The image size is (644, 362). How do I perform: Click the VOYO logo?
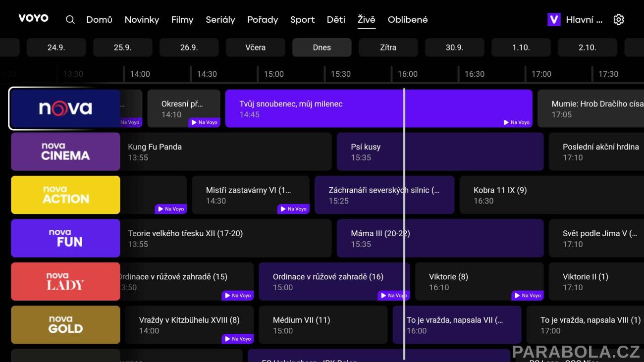[x=33, y=18]
